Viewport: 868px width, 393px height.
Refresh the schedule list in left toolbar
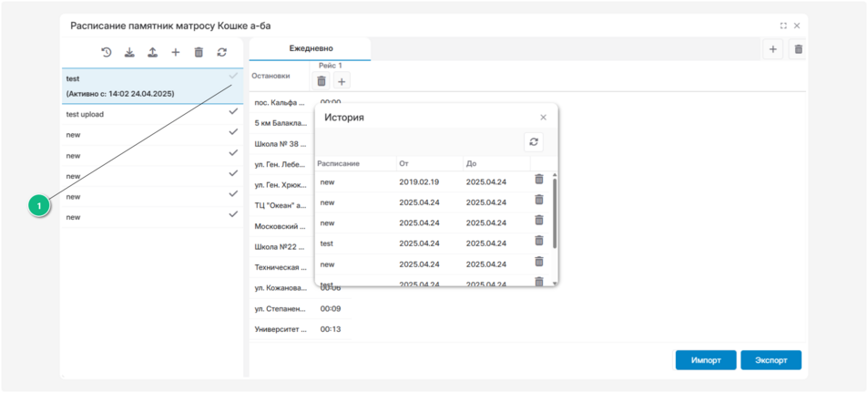(x=221, y=53)
